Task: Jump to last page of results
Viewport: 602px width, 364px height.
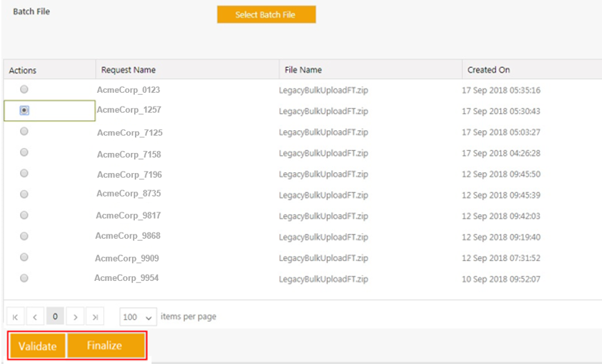Action: 95,317
